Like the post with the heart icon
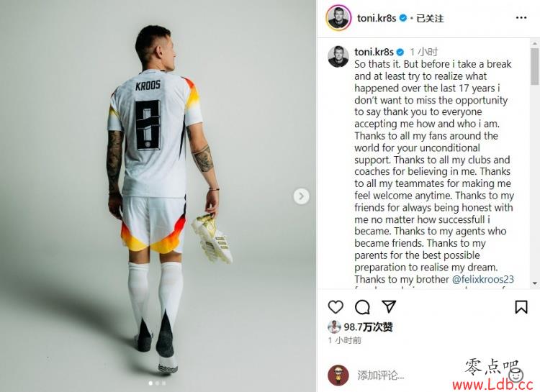This screenshot has height=392, width=540. coord(336,306)
